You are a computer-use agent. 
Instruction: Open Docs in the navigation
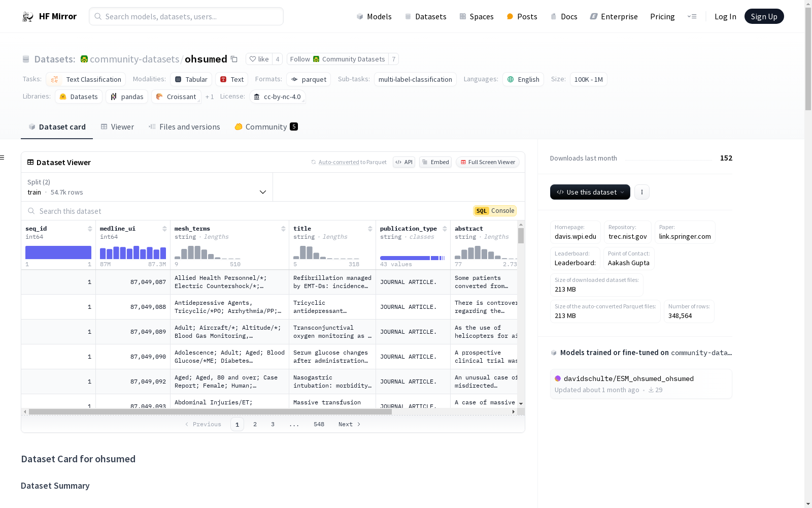coord(564,16)
